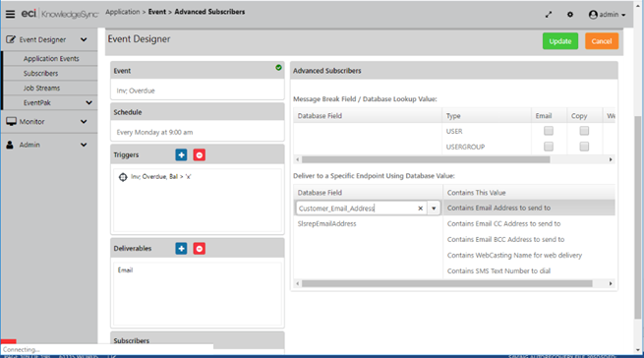The image size is (644, 358).
Task: Click the orange Cancel button
Action: [602, 41]
